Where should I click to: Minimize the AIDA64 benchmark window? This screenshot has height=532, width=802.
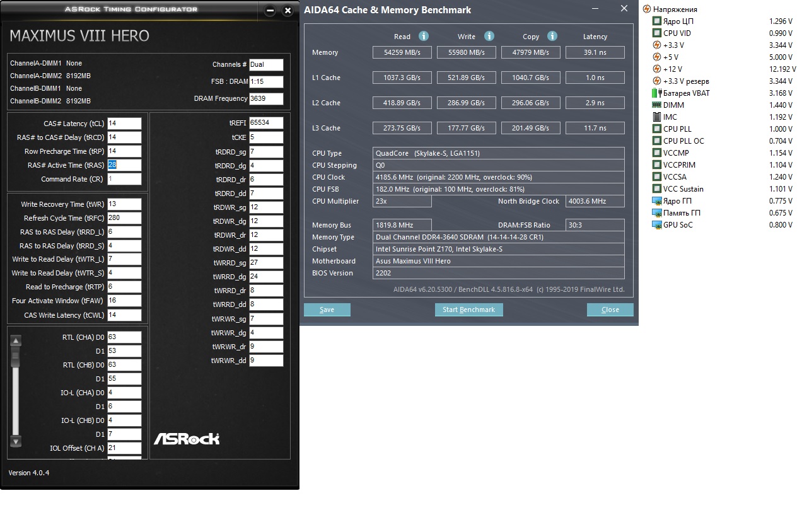point(595,9)
